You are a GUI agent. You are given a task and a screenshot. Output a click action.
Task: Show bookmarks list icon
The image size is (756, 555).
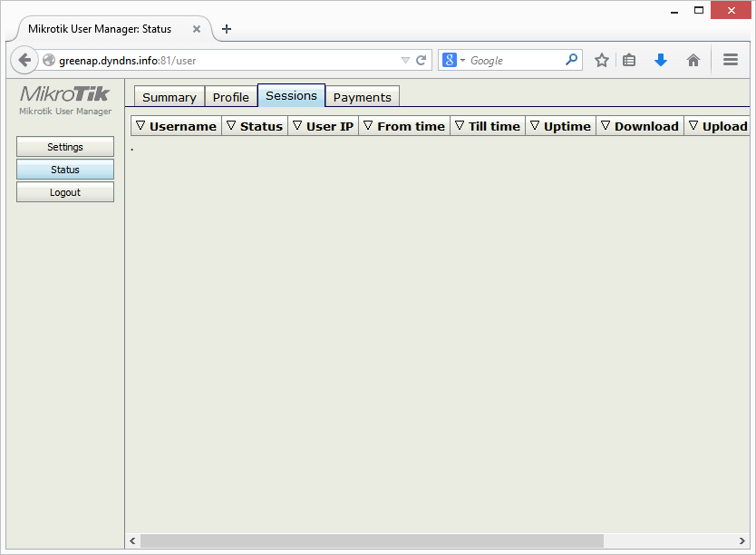(x=629, y=60)
